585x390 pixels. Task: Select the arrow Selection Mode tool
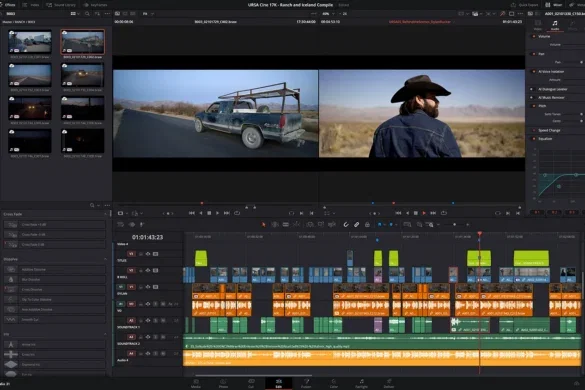click(263, 224)
